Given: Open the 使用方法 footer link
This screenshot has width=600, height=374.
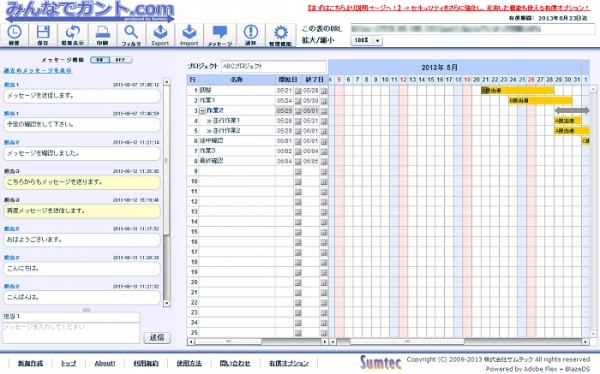Looking at the screenshot, I should coord(189,363).
